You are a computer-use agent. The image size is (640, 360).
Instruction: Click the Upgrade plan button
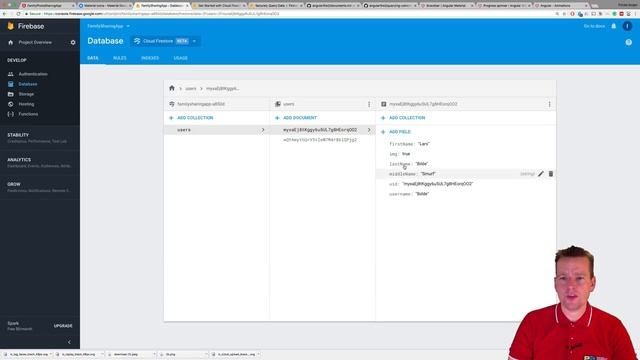tap(63, 326)
